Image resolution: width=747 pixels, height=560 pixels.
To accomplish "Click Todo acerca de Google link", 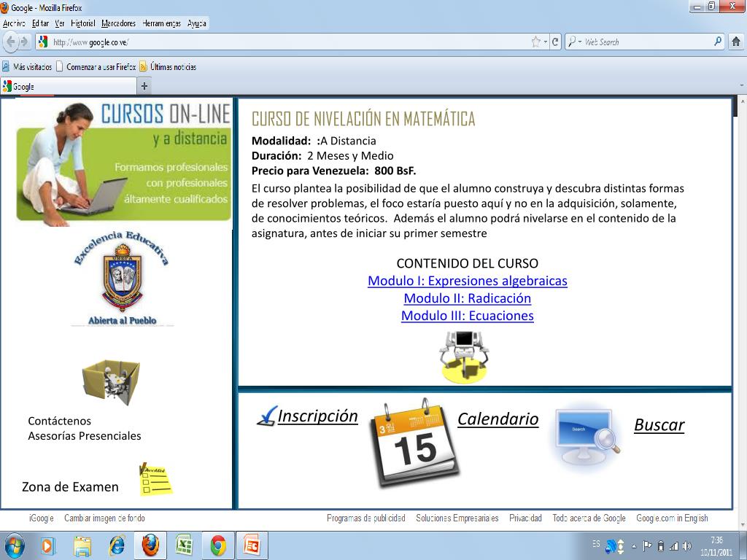I will [589, 518].
